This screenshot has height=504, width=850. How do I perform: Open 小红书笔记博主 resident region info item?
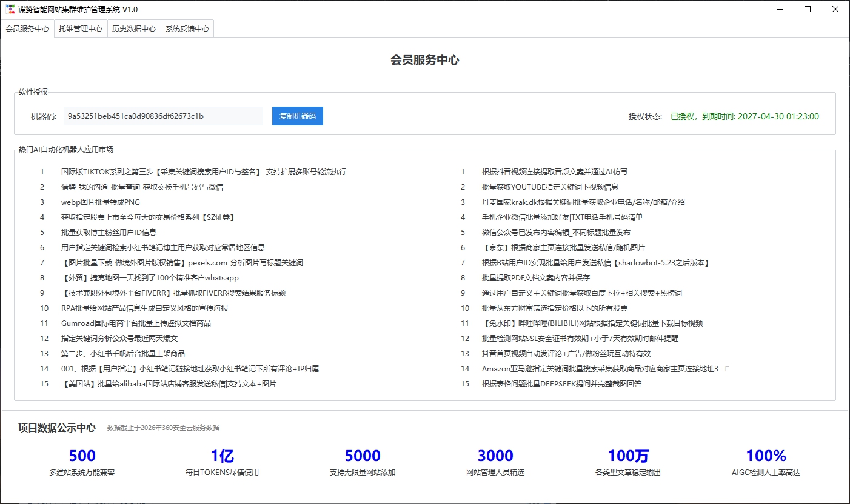[x=163, y=248]
